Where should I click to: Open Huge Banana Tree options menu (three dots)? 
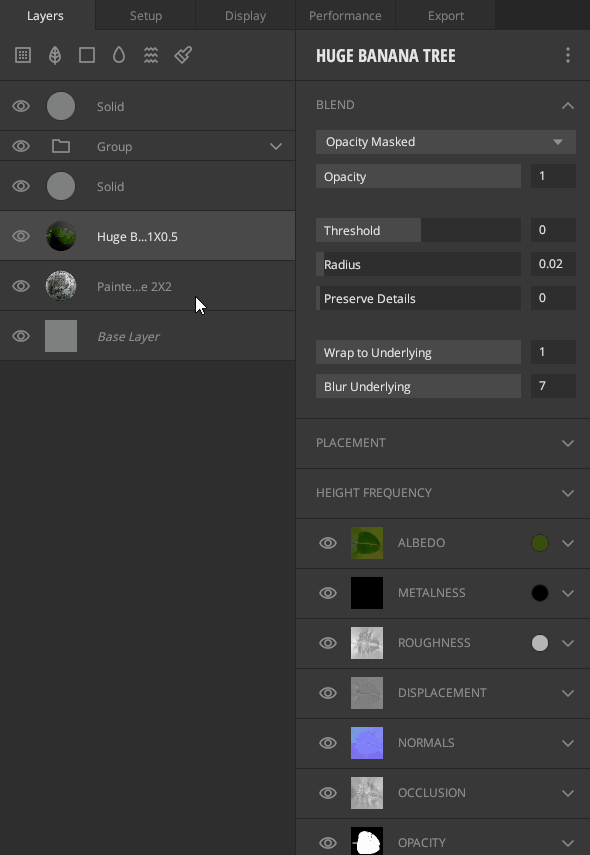click(x=568, y=55)
